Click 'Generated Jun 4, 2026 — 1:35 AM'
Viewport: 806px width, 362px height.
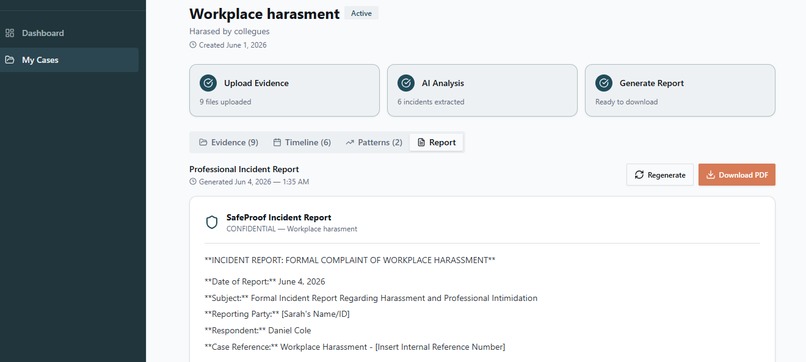(x=254, y=182)
